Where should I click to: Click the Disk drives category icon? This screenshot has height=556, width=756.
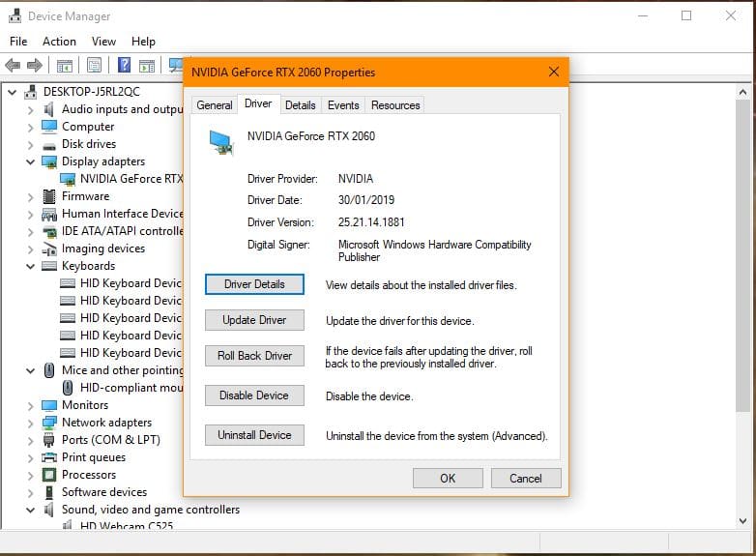(x=49, y=146)
